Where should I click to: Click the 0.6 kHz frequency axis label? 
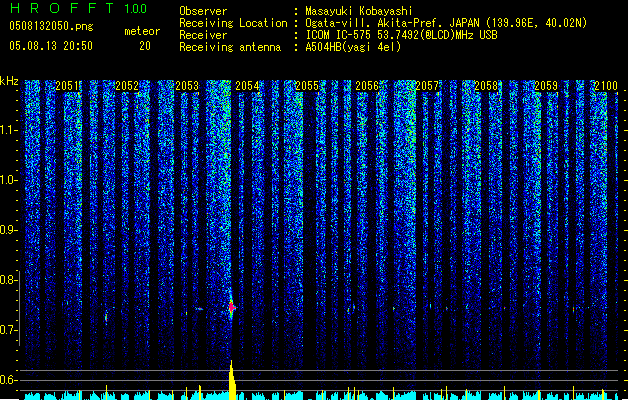click(9, 380)
